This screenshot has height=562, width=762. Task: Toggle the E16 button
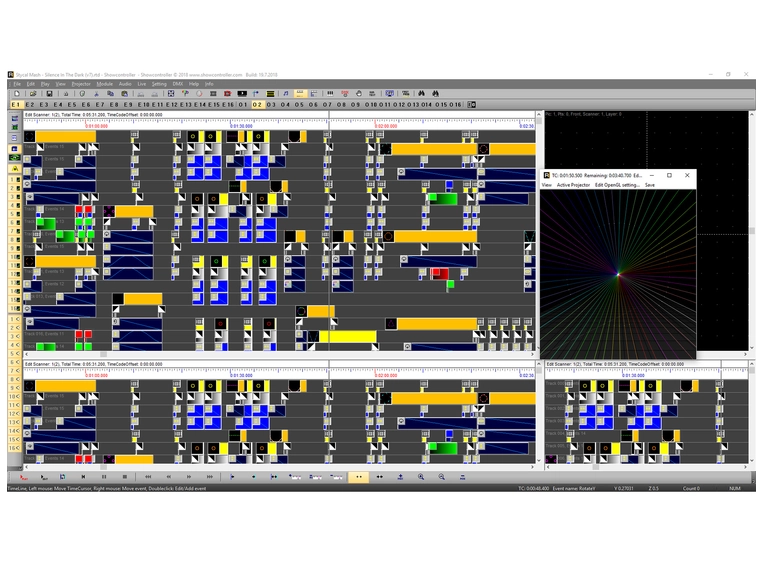(x=228, y=105)
